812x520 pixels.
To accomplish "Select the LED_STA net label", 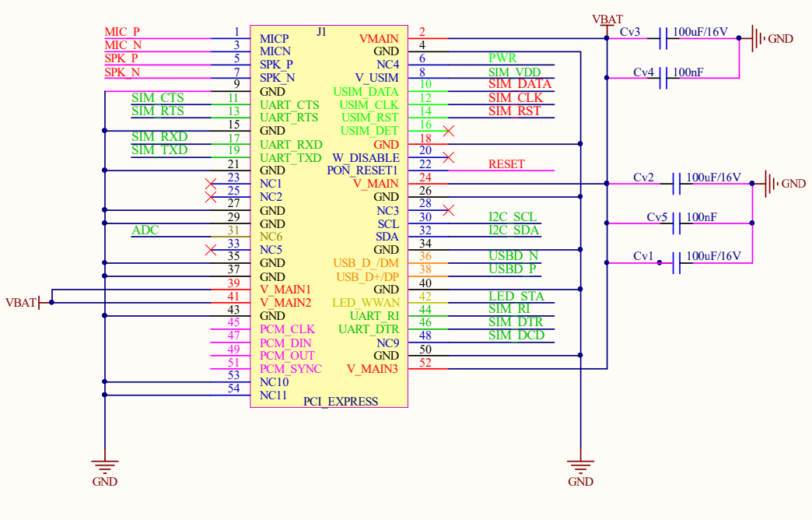I will point(516,297).
